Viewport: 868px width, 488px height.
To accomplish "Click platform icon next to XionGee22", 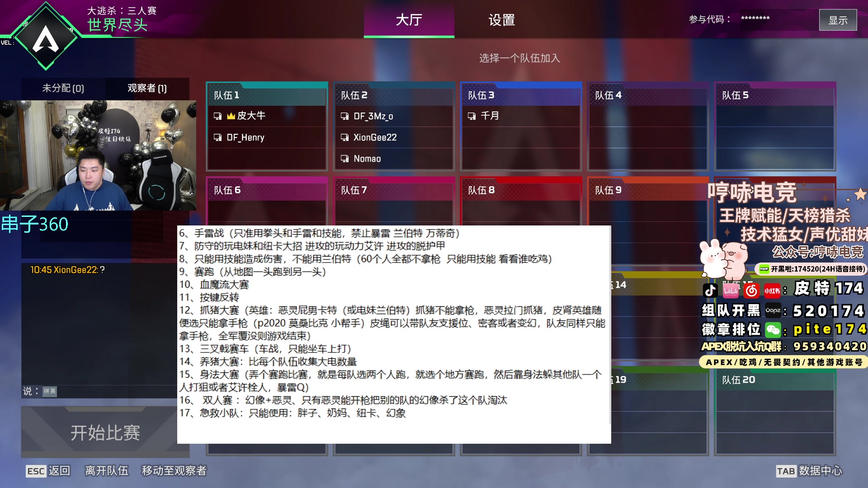I will click(x=344, y=137).
